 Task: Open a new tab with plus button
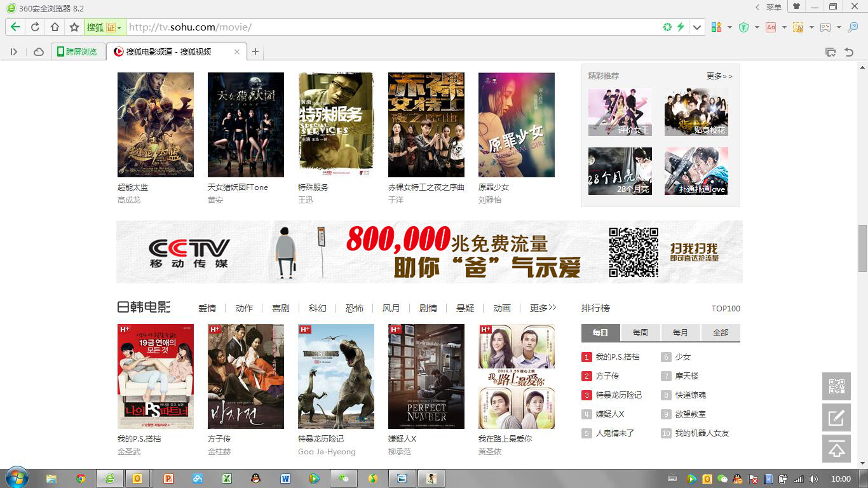[255, 52]
